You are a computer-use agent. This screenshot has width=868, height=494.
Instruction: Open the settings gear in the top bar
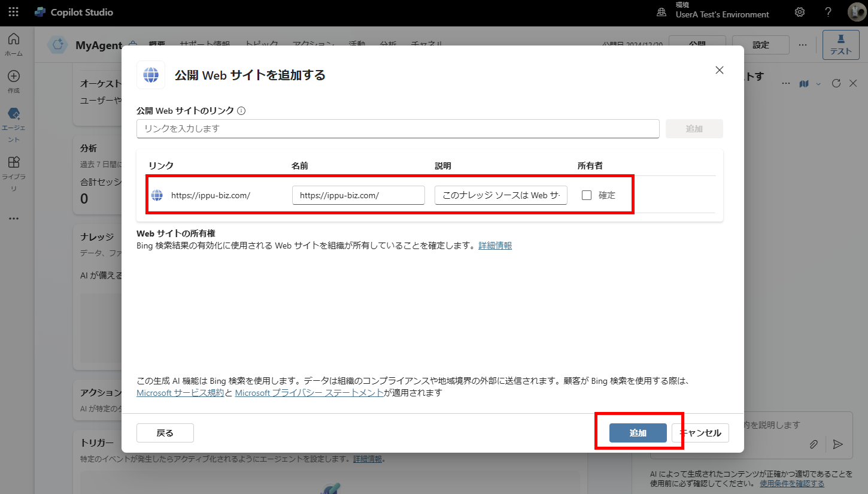[800, 12]
